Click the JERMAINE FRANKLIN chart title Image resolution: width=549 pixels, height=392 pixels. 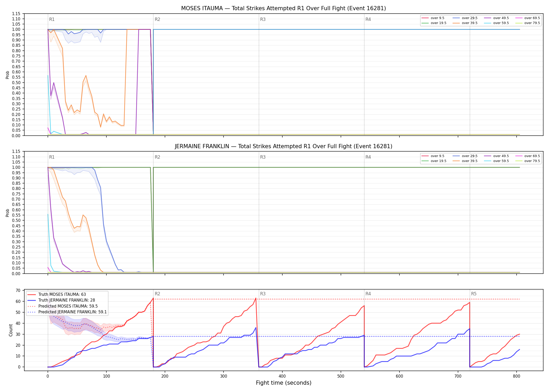(x=283, y=146)
